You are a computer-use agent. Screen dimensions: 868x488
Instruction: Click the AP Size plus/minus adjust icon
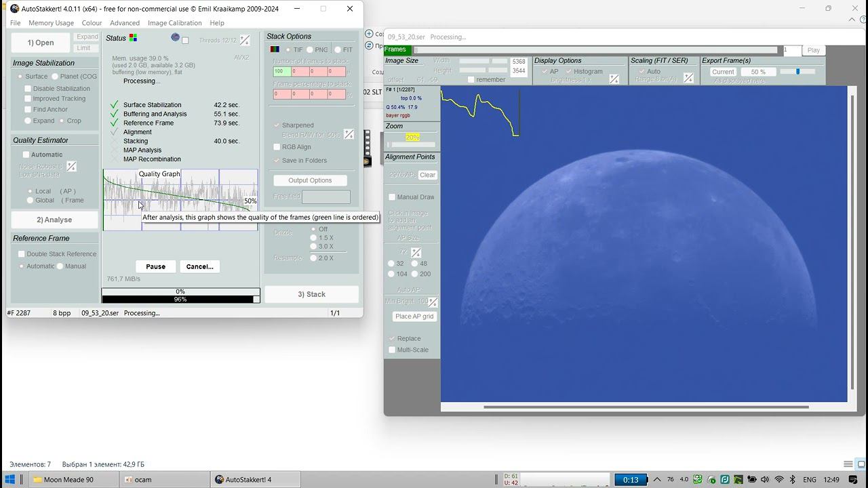point(416,252)
